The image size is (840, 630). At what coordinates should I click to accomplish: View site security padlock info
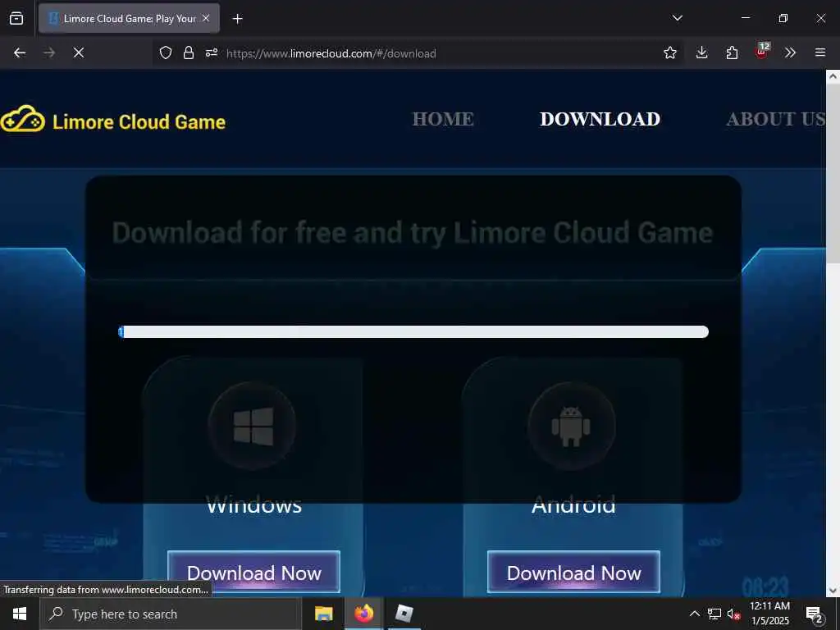point(189,52)
